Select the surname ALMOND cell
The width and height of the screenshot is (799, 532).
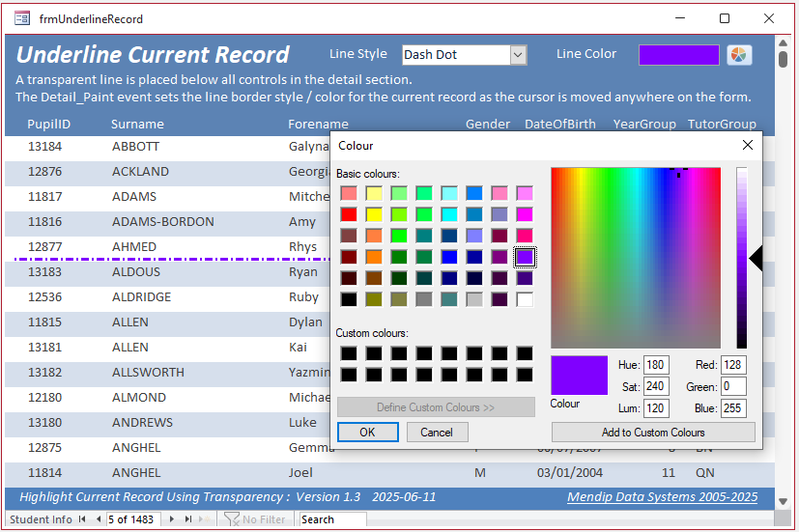click(138, 397)
